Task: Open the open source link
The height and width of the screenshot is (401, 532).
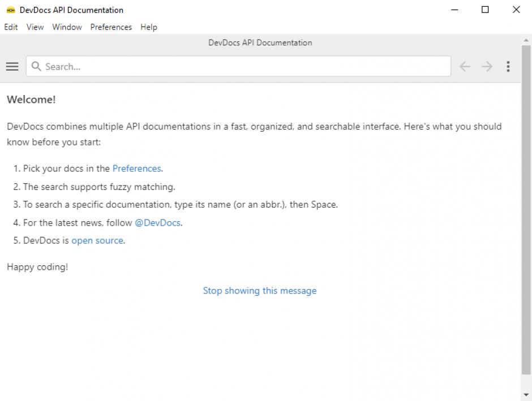Action: pyautogui.click(x=97, y=240)
